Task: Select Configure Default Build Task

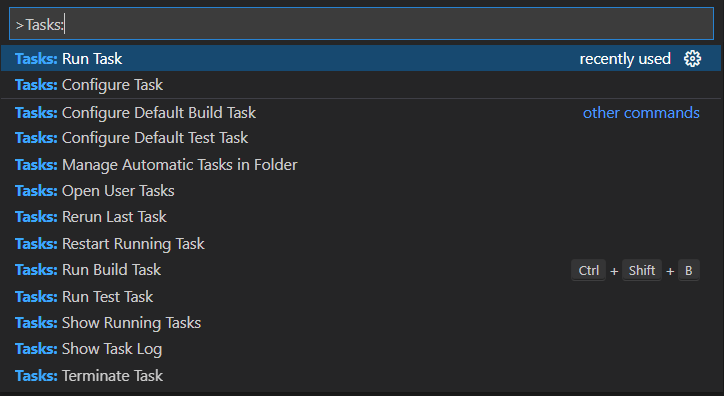Action: (x=361, y=113)
